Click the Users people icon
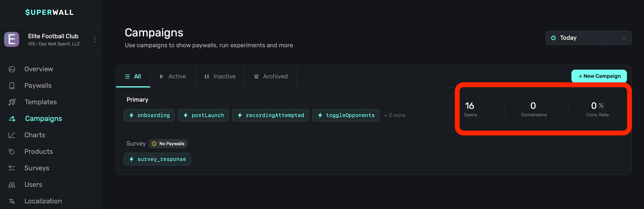The height and width of the screenshot is (209, 644). coord(12,185)
